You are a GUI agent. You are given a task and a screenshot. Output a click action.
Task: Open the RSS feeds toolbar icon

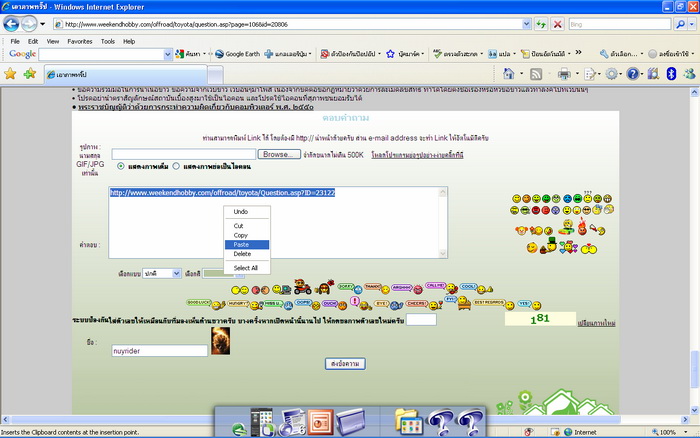[536, 74]
